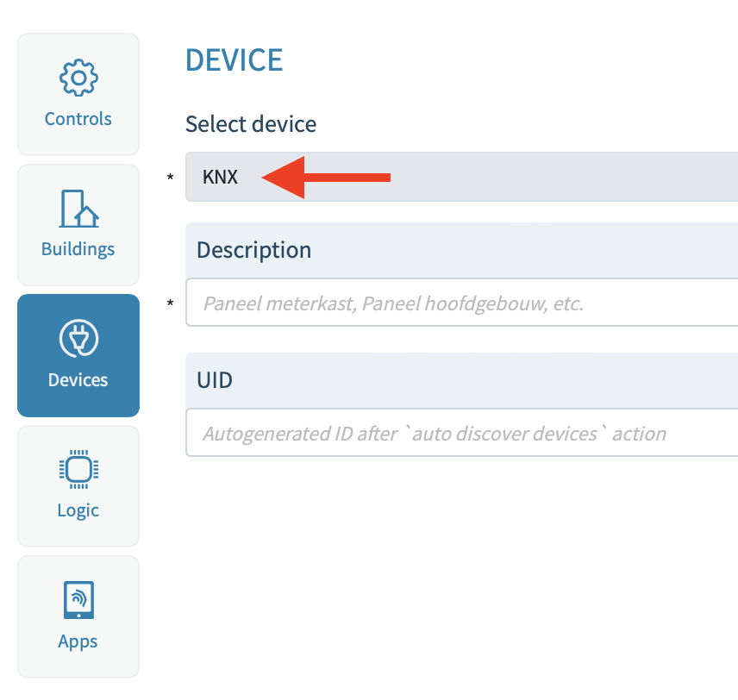Select the Devices label in sidebar
The width and height of the screenshot is (738, 700).
pos(78,379)
